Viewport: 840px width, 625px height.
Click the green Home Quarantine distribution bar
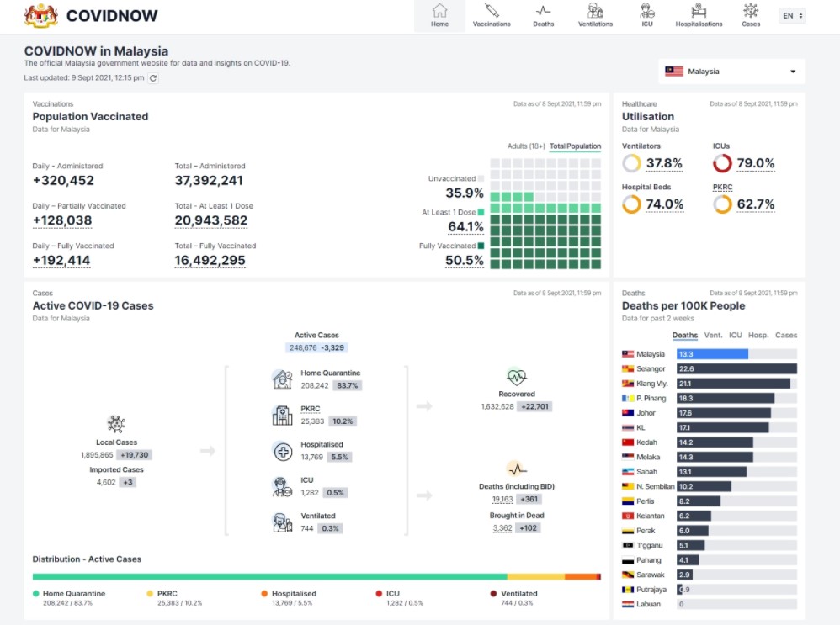tap(269, 577)
